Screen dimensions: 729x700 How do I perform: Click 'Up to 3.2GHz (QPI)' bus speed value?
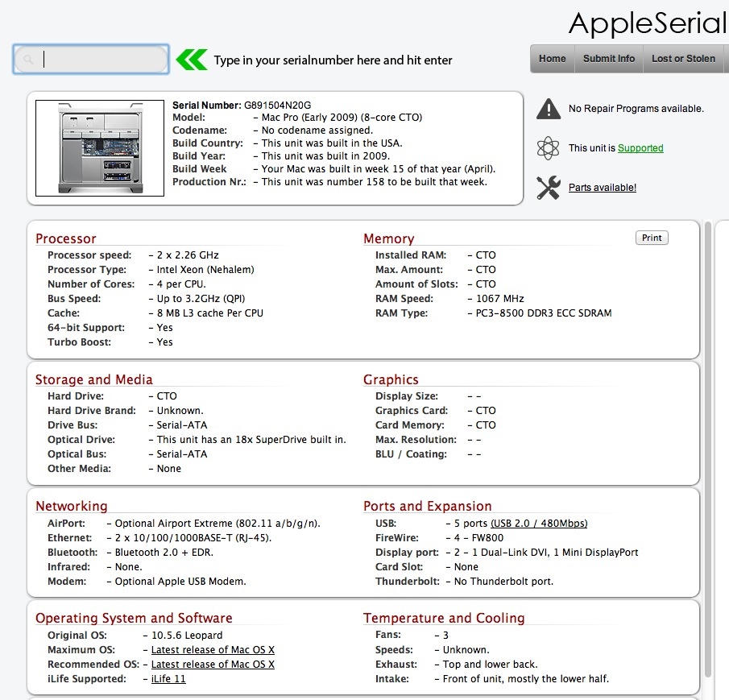click(201, 298)
